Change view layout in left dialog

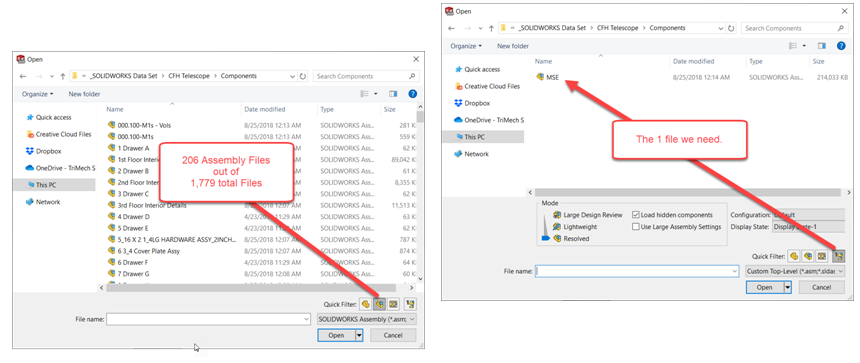365,94
